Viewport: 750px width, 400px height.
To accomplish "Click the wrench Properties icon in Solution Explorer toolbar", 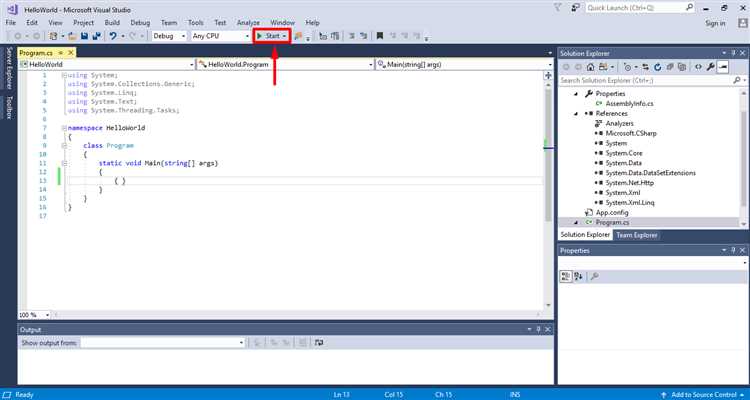I will point(711,67).
